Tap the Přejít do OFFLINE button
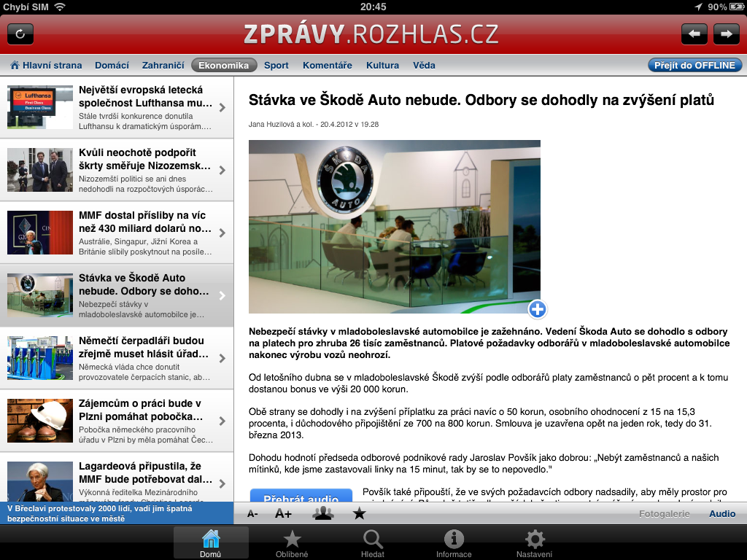747x560 pixels. click(x=694, y=65)
